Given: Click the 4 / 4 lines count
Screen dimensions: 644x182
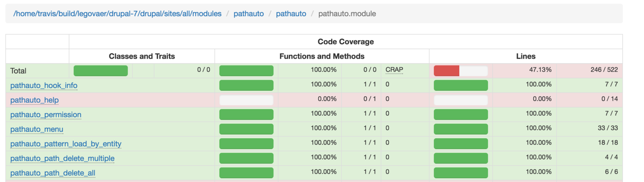Looking at the screenshot, I should pos(611,157).
